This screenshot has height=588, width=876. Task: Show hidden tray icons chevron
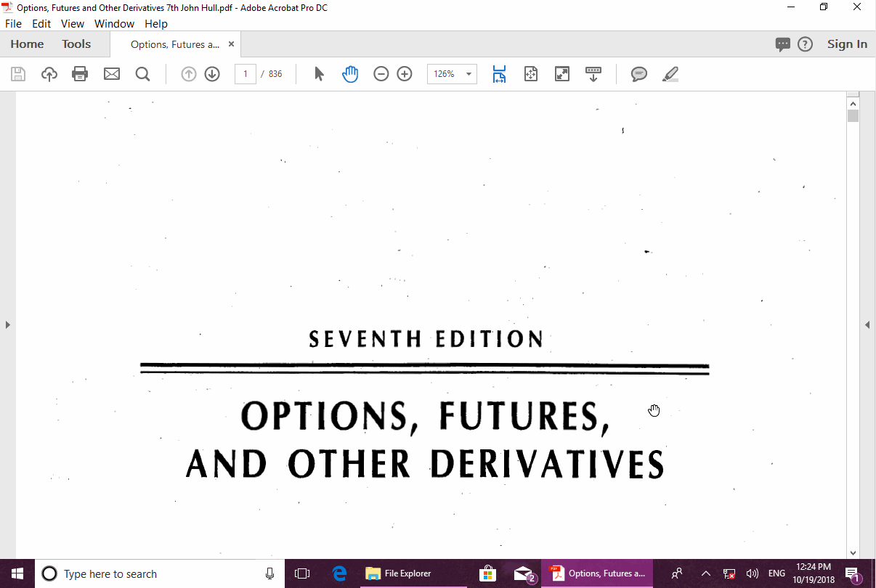point(705,573)
